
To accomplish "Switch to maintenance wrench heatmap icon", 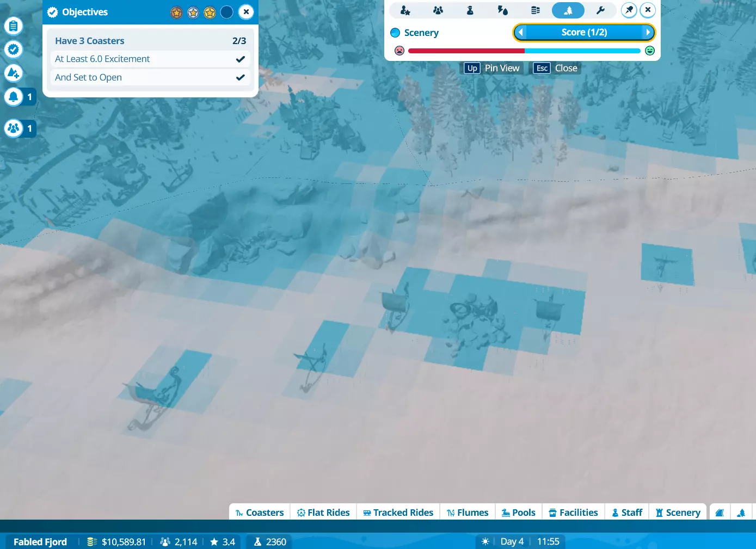I will pyautogui.click(x=601, y=10).
